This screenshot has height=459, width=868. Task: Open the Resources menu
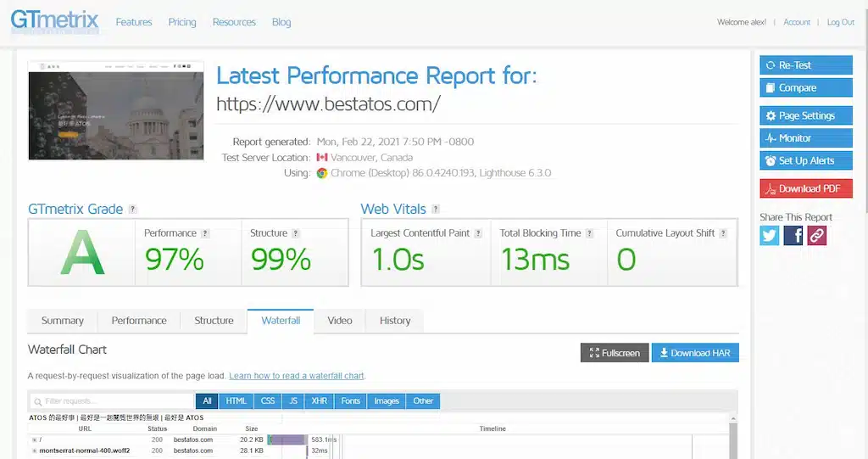(234, 22)
